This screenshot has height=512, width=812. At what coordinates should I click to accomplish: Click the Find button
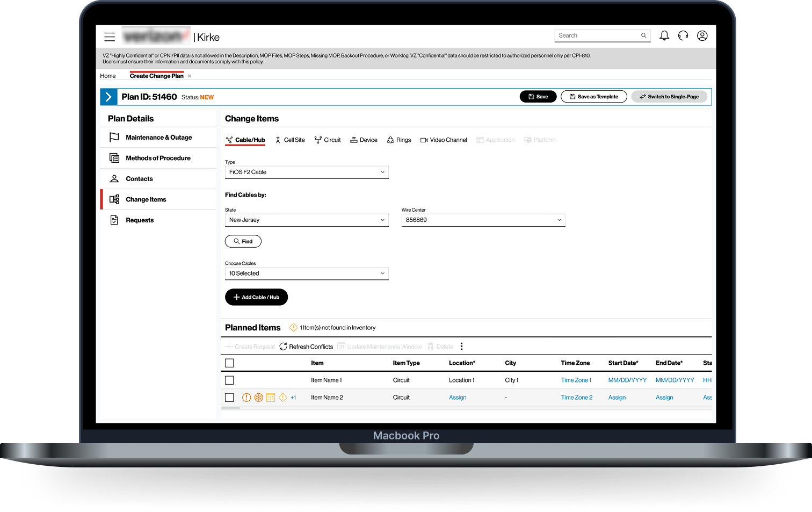click(243, 241)
